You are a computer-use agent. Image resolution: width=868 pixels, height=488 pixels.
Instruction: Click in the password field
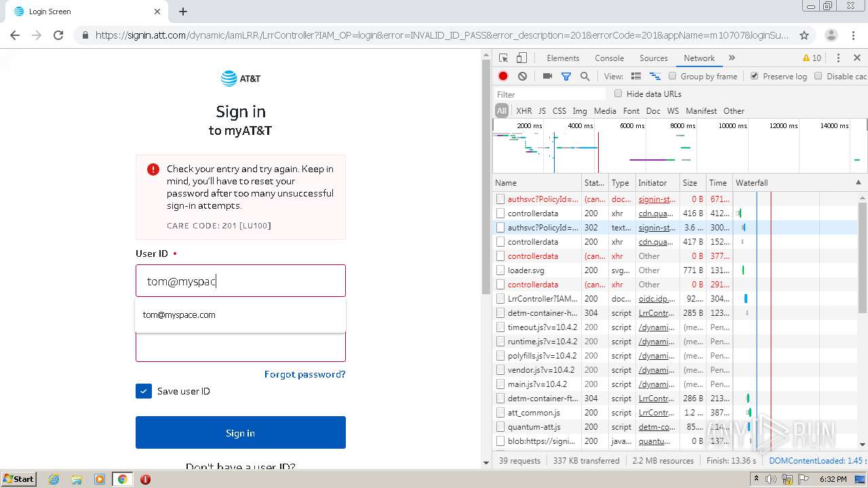tap(241, 348)
